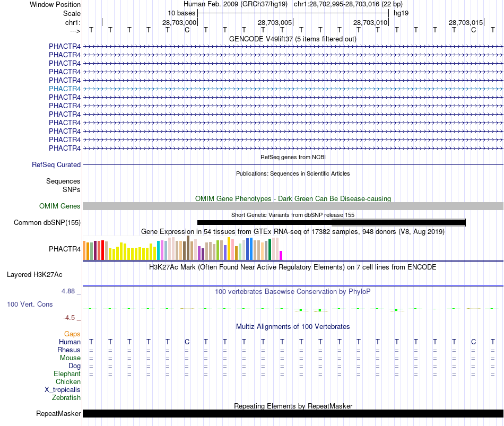Click the light-blue PHACTR4 transcript arrow line

[293, 89]
